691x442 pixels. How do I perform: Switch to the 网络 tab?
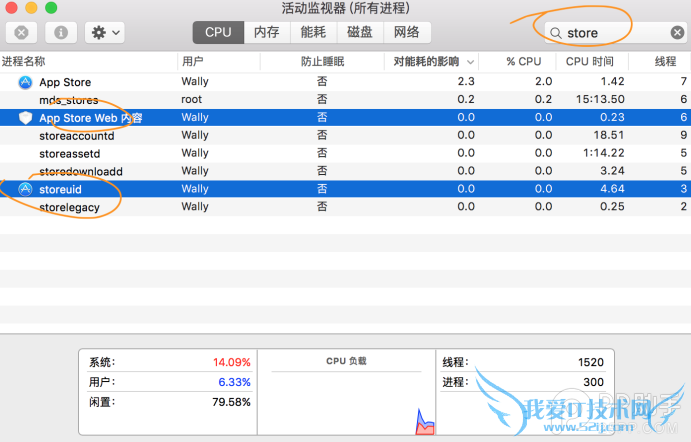407,32
